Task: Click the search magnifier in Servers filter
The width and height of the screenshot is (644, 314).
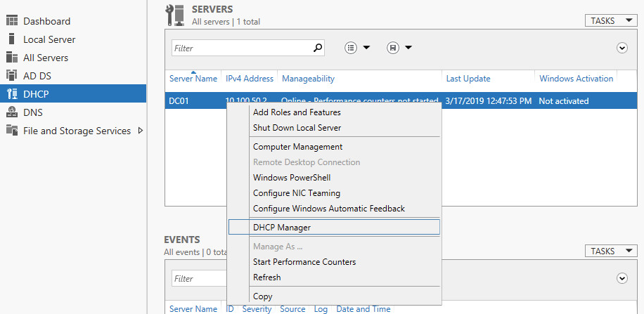Action: (x=318, y=48)
